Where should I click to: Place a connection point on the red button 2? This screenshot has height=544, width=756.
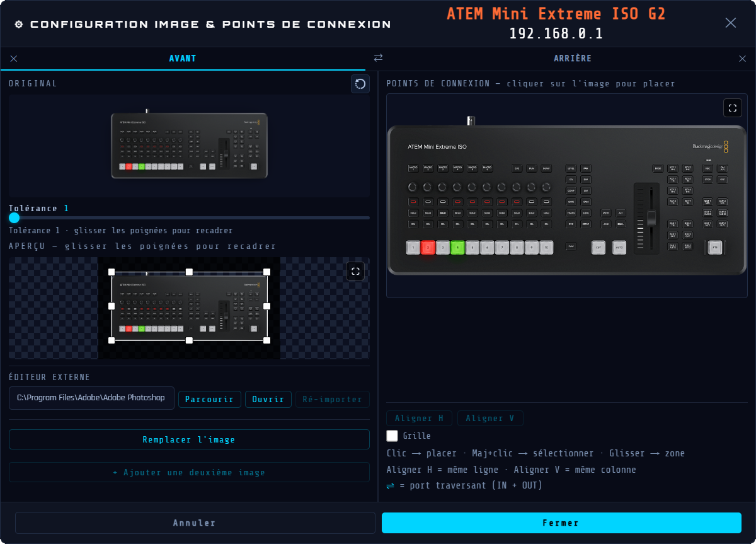point(428,247)
